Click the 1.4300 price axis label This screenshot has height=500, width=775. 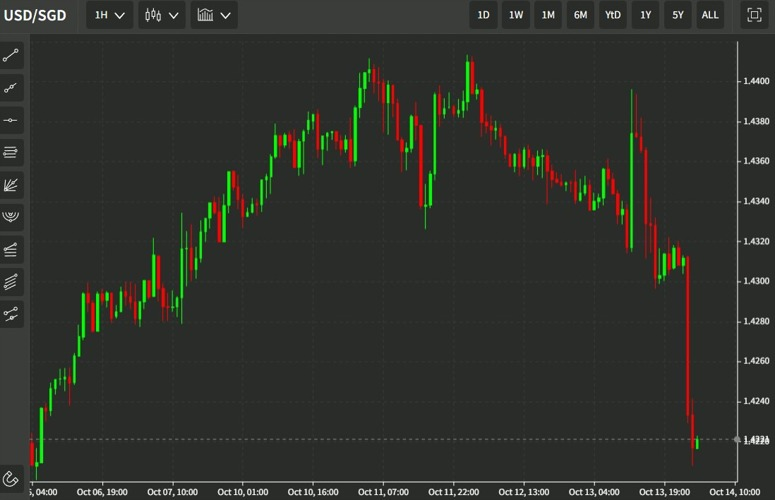tap(756, 281)
